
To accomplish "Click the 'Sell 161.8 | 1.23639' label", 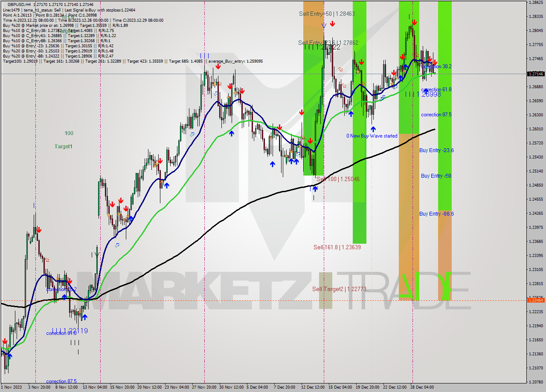I will 337,247.
